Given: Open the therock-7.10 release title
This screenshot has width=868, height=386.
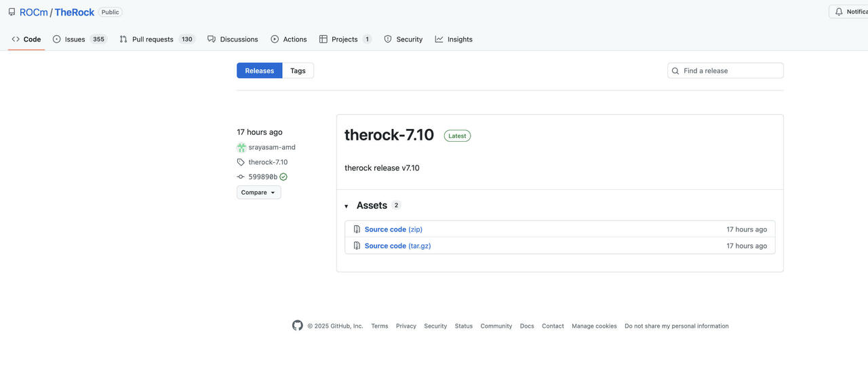Looking at the screenshot, I should (x=389, y=135).
